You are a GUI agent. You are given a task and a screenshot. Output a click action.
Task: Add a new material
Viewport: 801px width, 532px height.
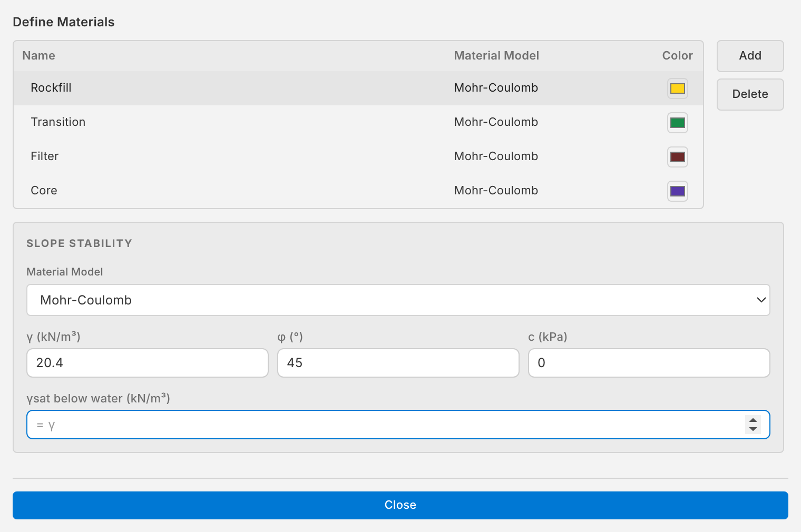point(750,56)
